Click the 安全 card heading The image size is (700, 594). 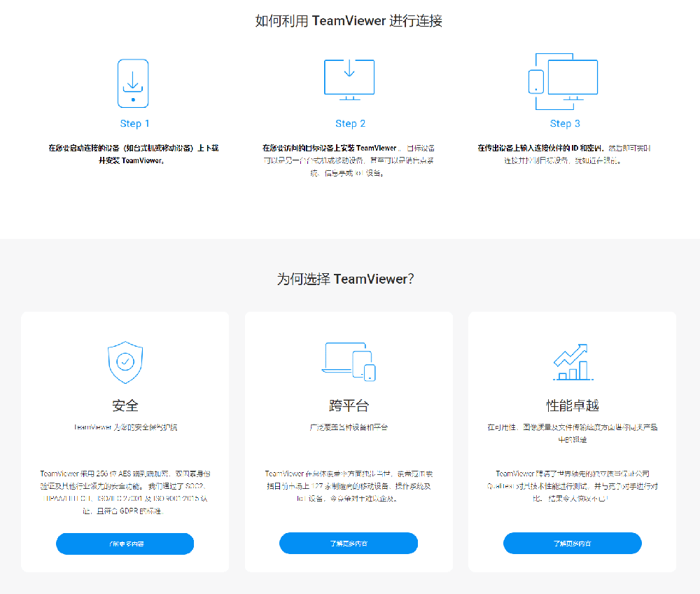click(125, 406)
